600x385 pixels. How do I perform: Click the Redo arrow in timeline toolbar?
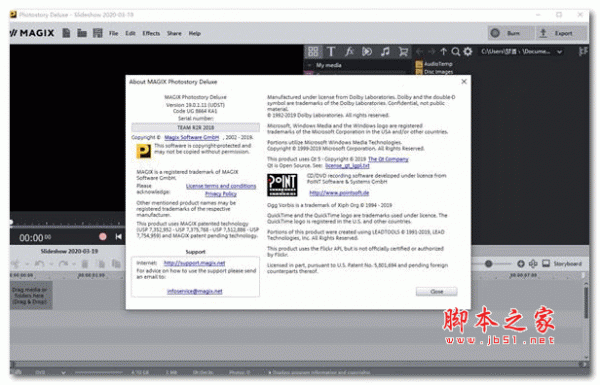click(x=63, y=264)
